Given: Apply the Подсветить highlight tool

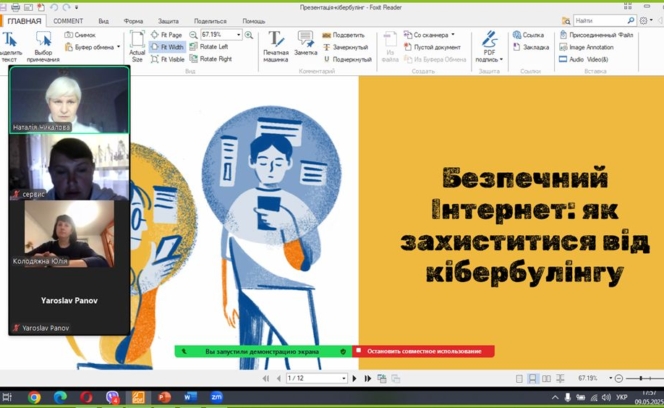Looking at the screenshot, I should point(347,35).
